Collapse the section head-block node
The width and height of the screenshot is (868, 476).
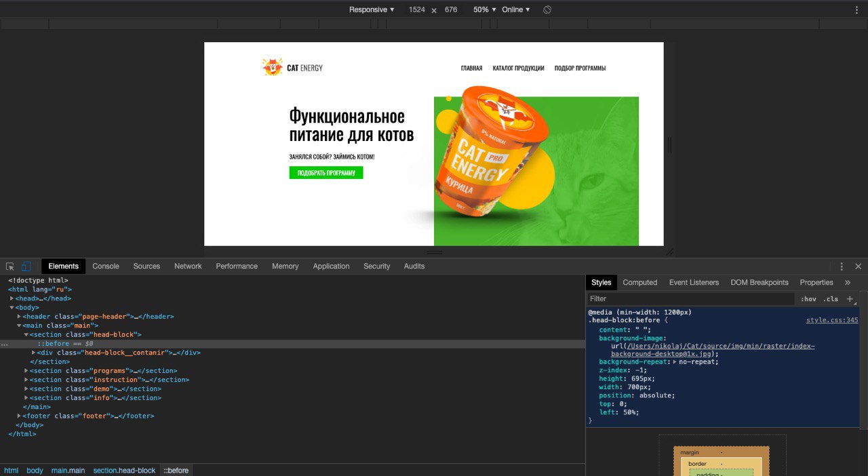(26, 335)
